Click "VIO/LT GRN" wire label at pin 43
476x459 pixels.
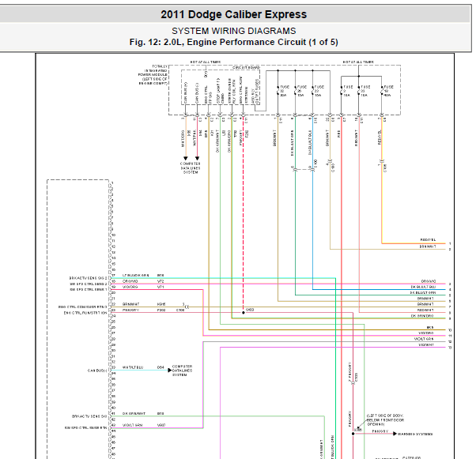[132, 425]
